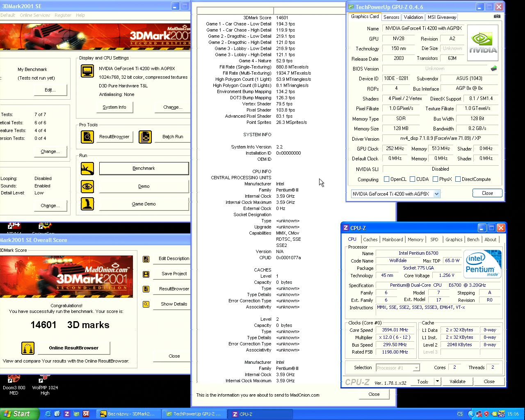525x420 pixels.
Task: Open the About tab in CPU-Z
Action: (491, 240)
